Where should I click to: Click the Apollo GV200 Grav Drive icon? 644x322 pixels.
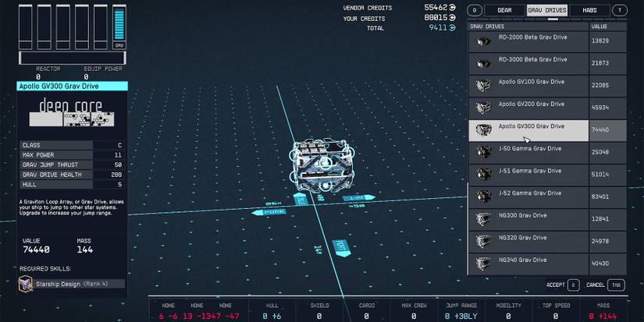pyautogui.click(x=483, y=108)
